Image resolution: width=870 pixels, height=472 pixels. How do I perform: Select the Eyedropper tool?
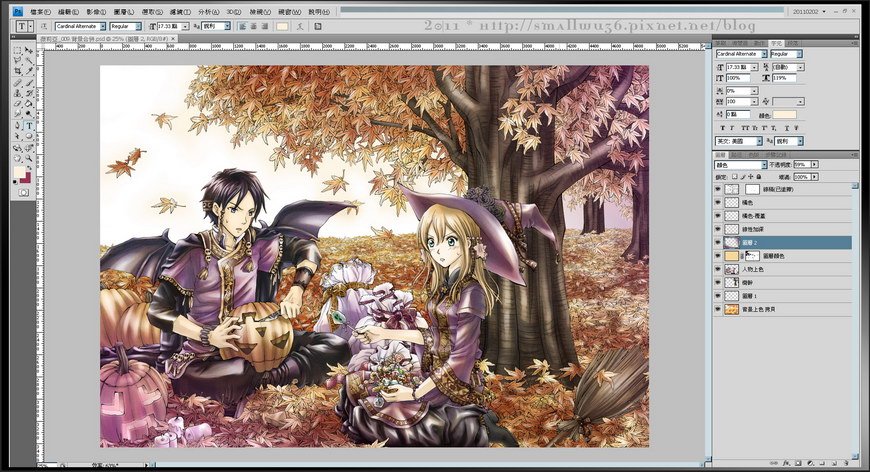pyautogui.click(x=29, y=71)
